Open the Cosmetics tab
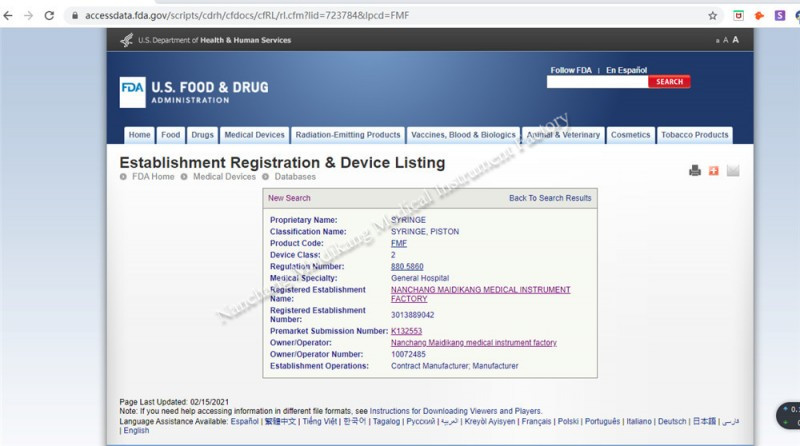The width and height of the screenshot is (800, 446). coord(631,135)
